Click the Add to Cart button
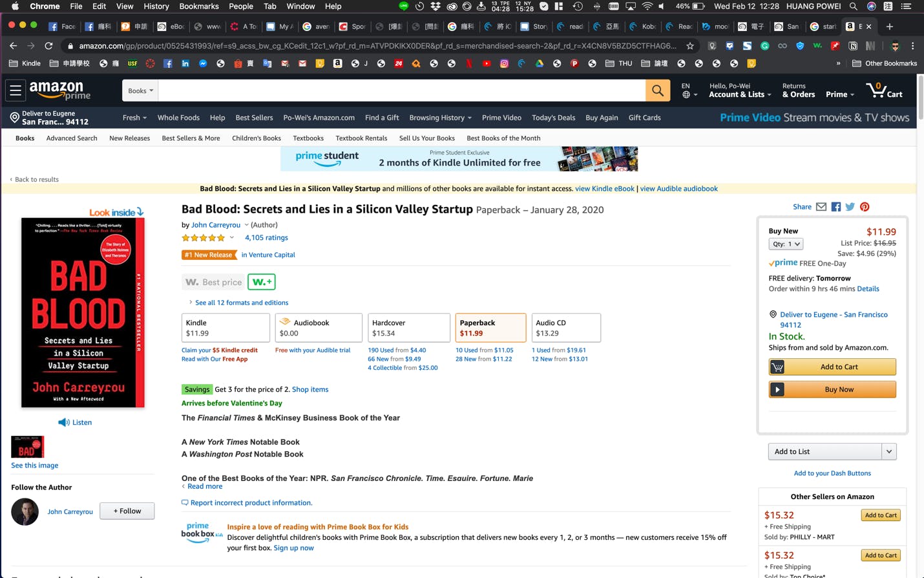The image size is (924, 578). [832, 367]
